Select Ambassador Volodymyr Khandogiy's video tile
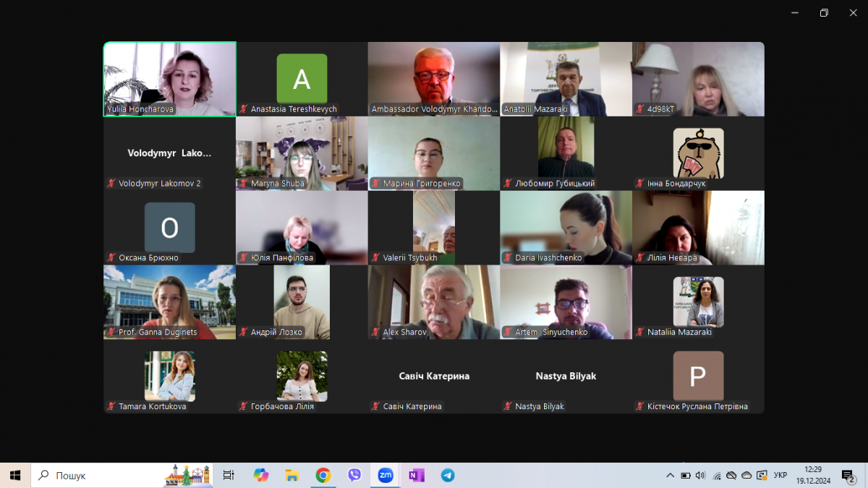 433,78
